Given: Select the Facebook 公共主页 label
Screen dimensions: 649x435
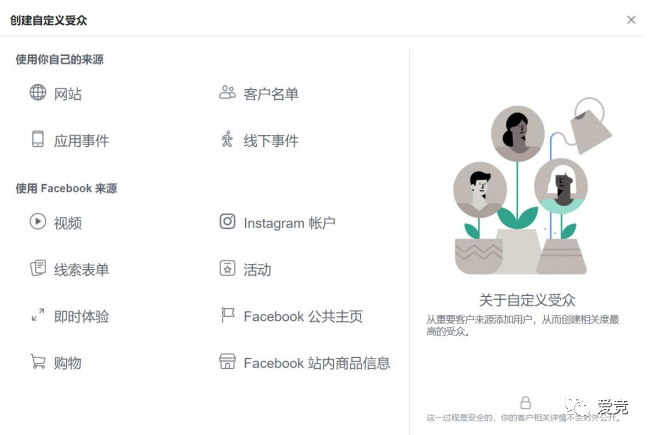Looking at the screenshot, I should pyautogui.click(x=303, y=317).
